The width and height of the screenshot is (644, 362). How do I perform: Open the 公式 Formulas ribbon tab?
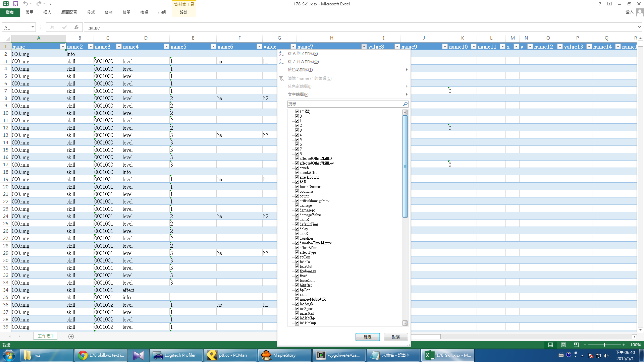pyautogui.click(x=91, y=12)
